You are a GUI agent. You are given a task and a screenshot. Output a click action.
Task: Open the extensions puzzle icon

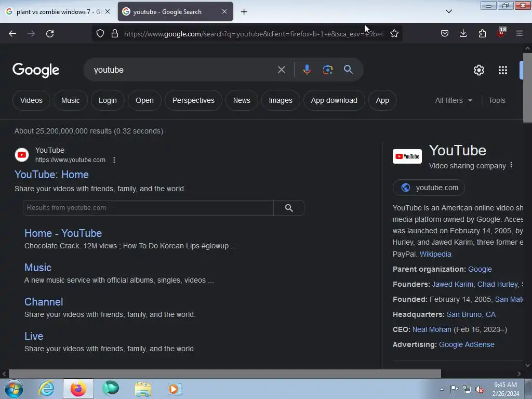[x=482, y=33]
